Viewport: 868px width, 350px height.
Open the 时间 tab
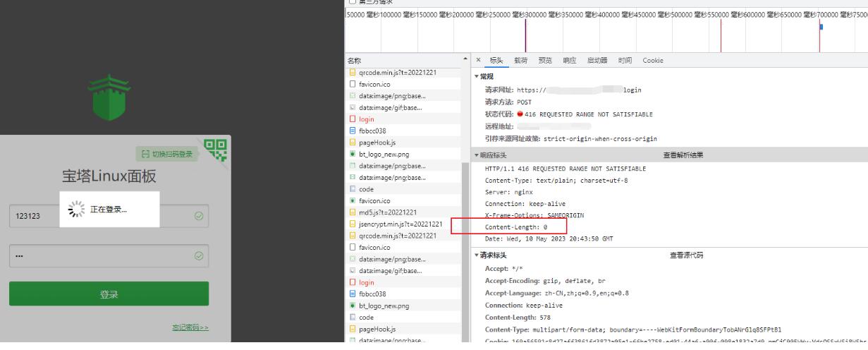pyautogui.click(x=625, y=61)
